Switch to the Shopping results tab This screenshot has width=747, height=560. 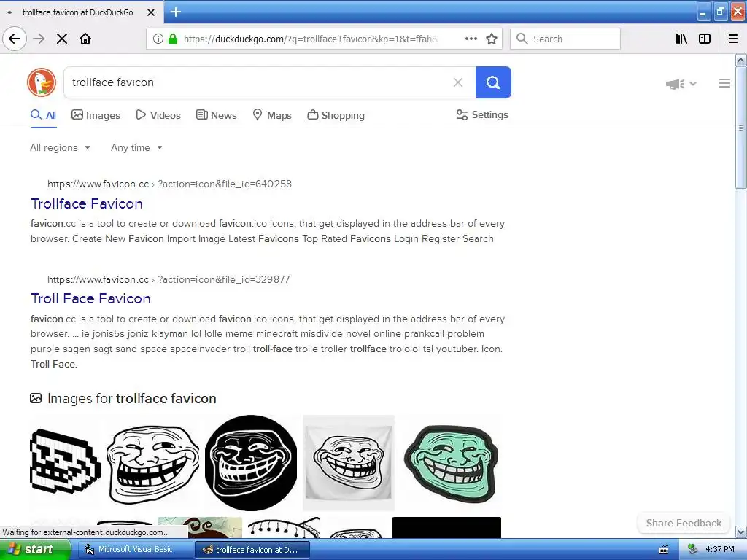point(336,115)
